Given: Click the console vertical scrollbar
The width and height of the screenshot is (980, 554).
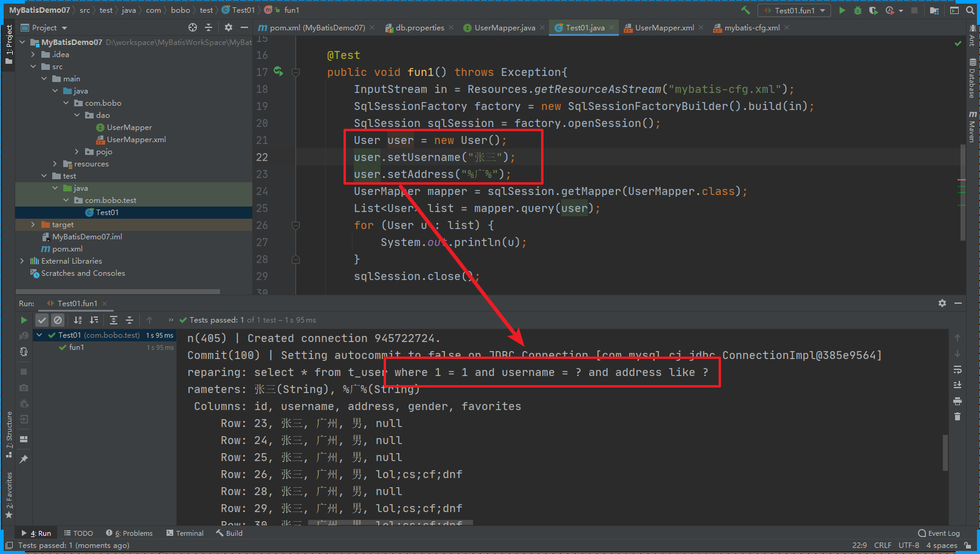Looking at the screenshot, I should (945, 453).
